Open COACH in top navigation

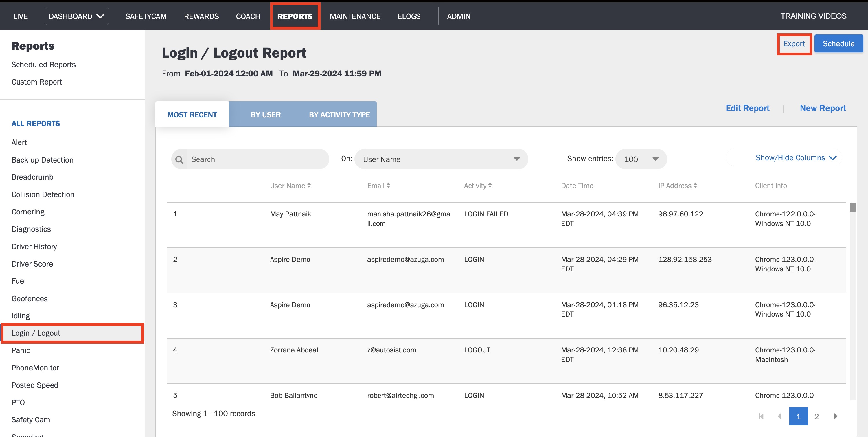point(248,16)
